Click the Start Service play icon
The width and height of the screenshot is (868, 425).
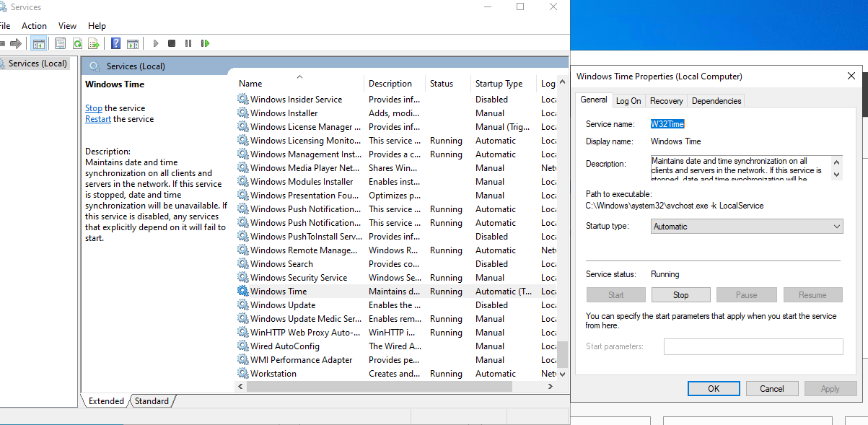155,43
